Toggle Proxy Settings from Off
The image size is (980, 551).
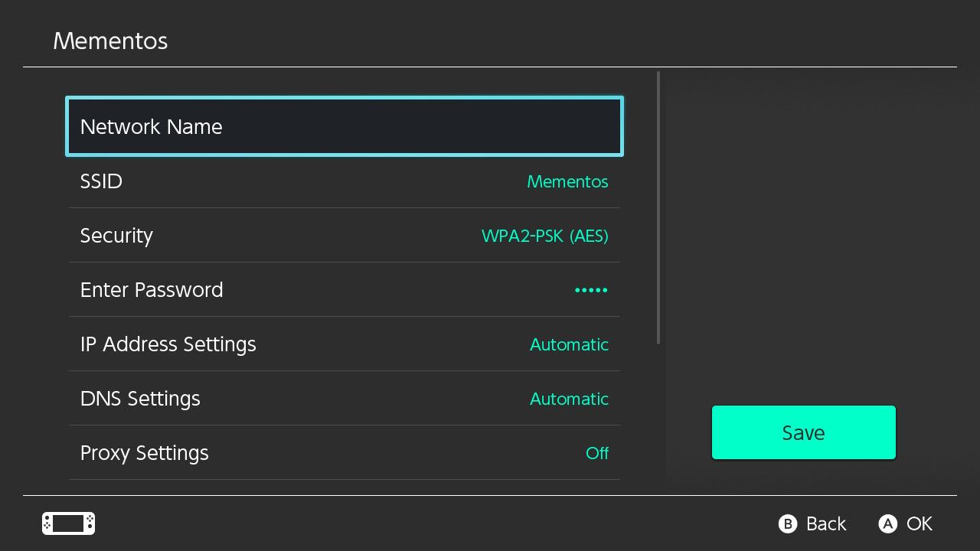click(x=598, y=453)
